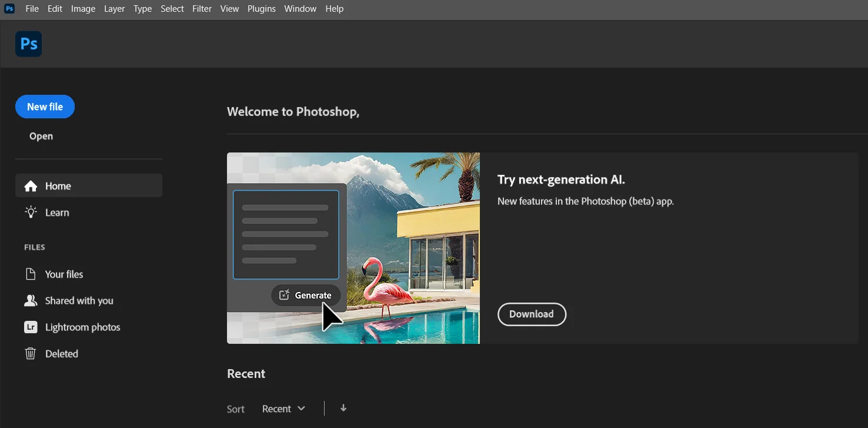
Task: Open the Plugins menu
Action: tap(262, 9)
